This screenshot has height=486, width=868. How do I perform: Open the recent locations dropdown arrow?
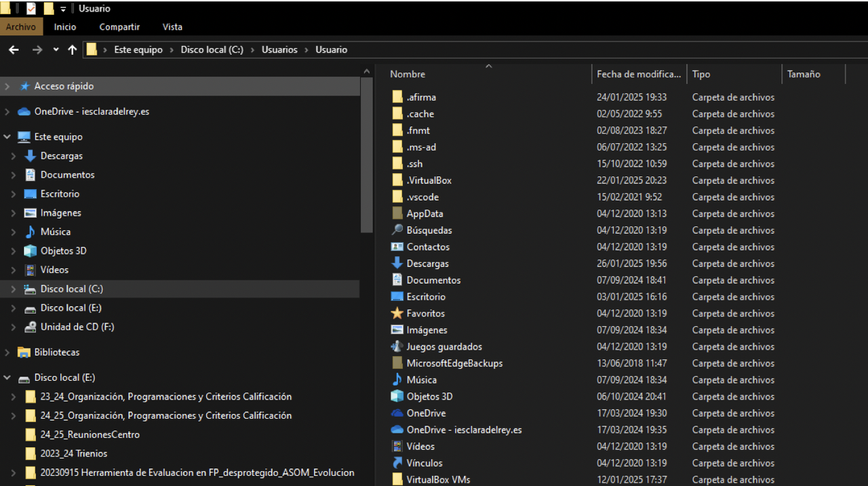(x=56, y=49)
